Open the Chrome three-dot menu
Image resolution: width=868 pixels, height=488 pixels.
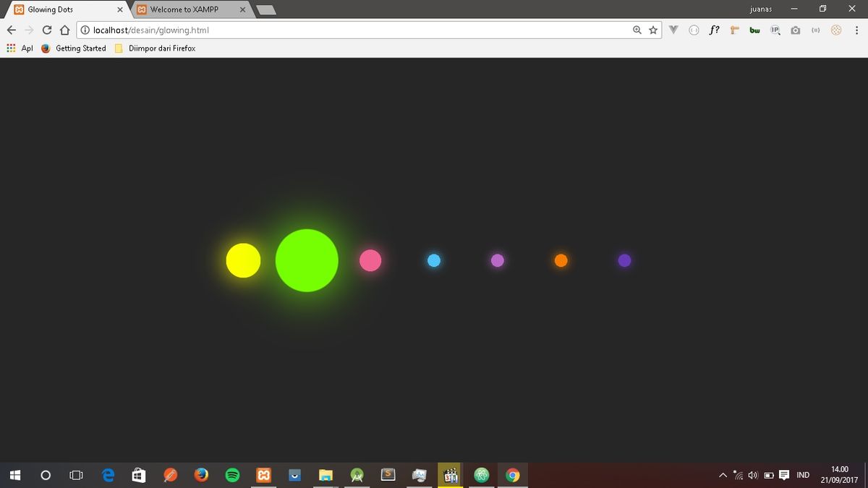[x=856, y=30]
